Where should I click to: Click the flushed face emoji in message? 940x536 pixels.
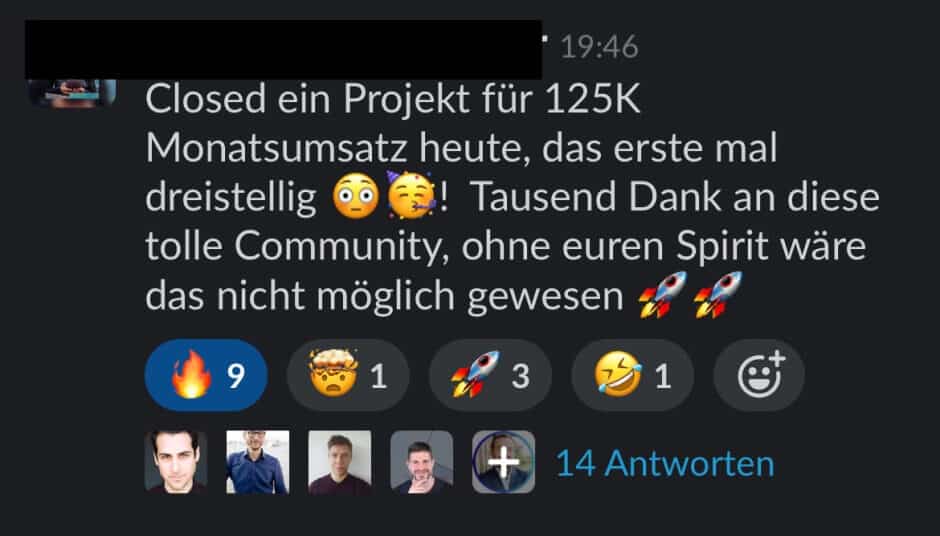point(356,196)
